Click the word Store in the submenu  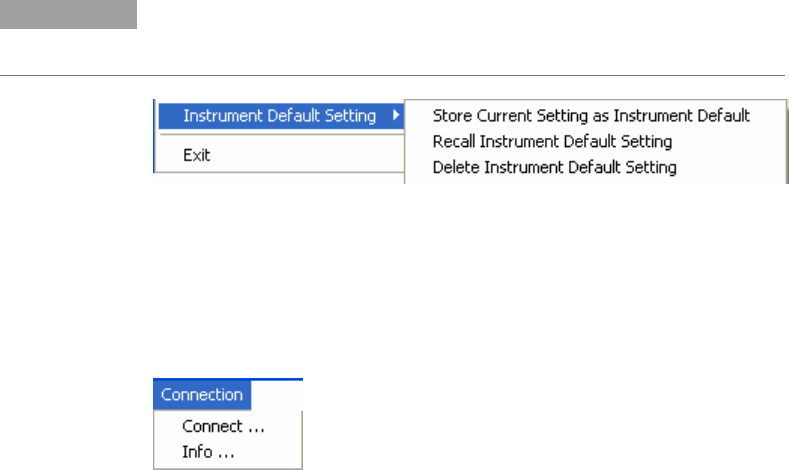point(452,116)
